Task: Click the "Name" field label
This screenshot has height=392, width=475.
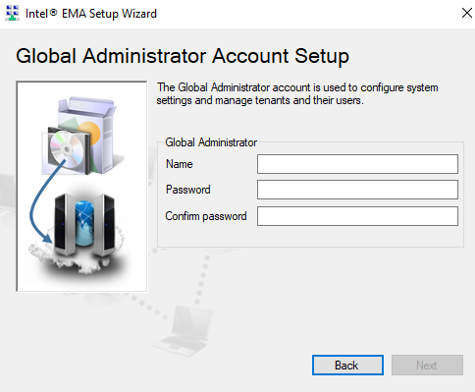Action: [179, 164]
